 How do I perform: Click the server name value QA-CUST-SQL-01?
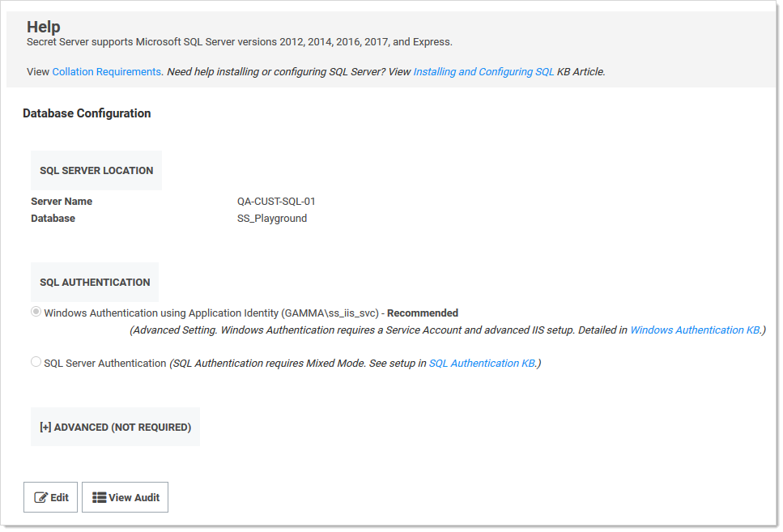click(x=270, y=202)
